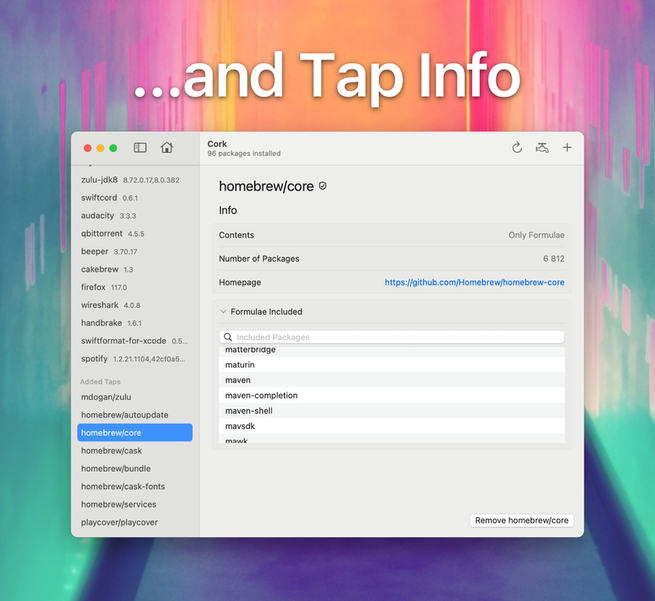Collapse the Formulae Included section

point(223,312)
